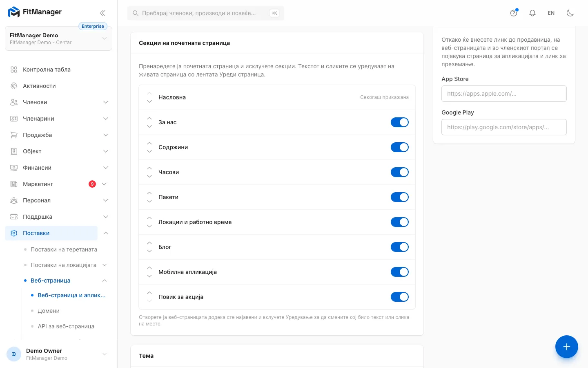Move the Повик за акција section up
Image resolution: width=588 pixels, height=368 pixels.
pos(149,293)
